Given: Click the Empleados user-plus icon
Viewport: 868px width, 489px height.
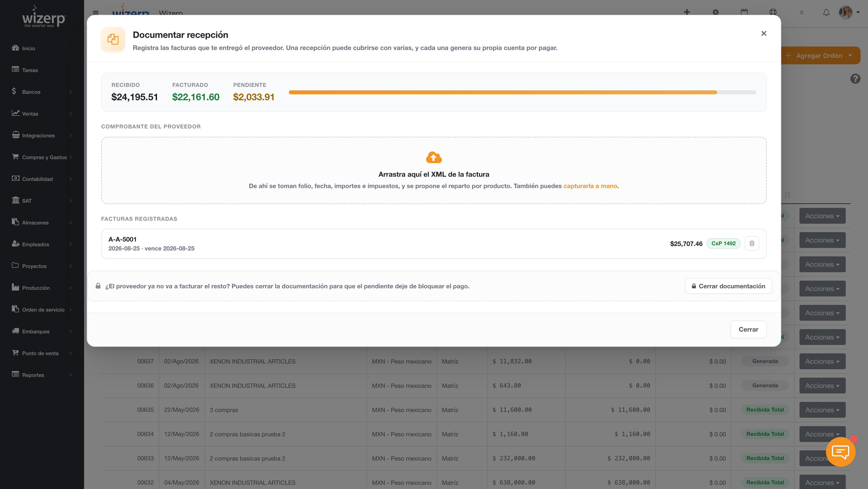Looking at the screenshot, I should click(x=16, y=244).
